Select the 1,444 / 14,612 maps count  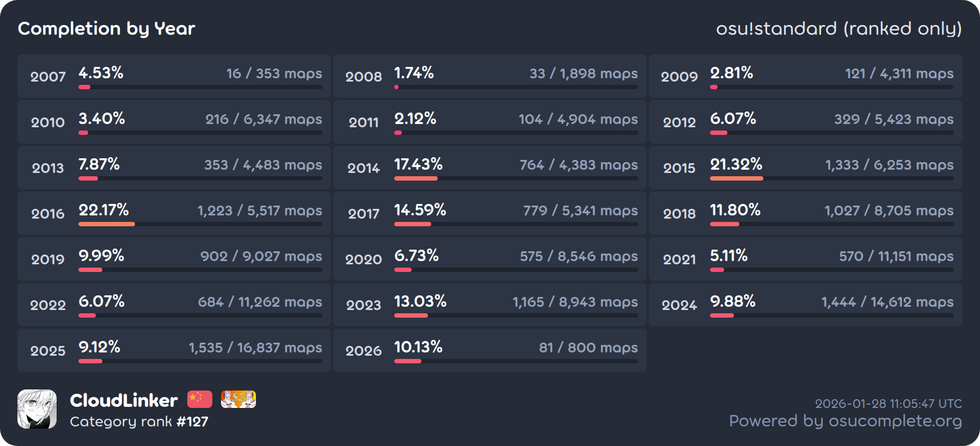click(887, 302)
